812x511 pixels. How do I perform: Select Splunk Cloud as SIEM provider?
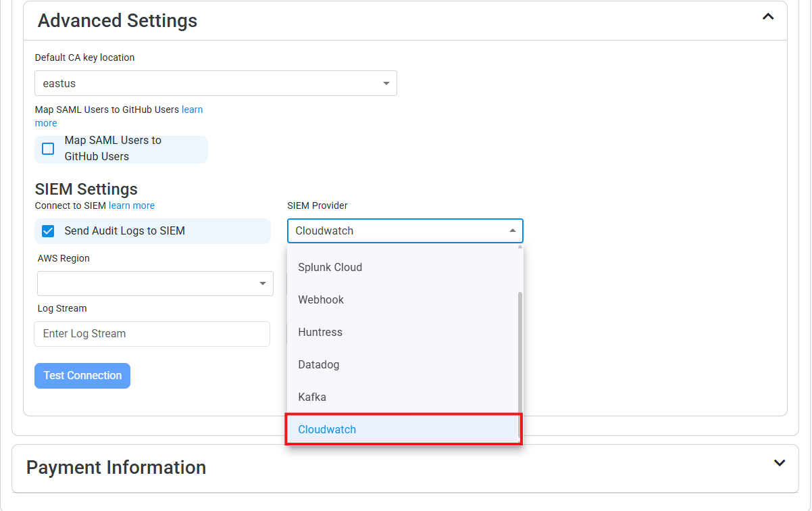point(330,267)
